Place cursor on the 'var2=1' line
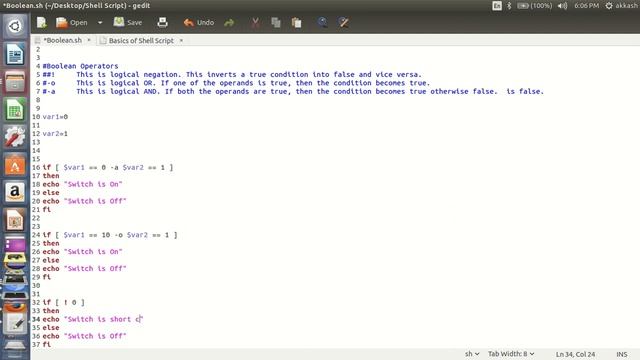This screenshot has width=640, height=360. coord(55,133)
